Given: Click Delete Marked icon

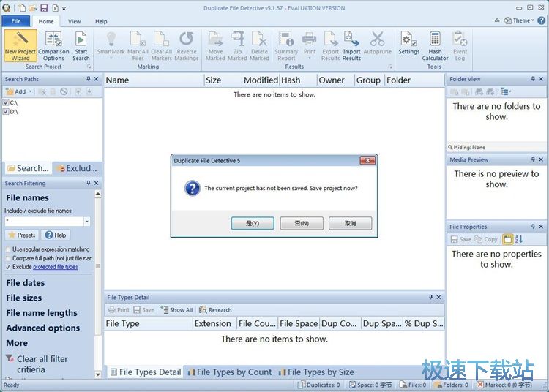Looking at the screenshot, I should [x=259, y=39].
